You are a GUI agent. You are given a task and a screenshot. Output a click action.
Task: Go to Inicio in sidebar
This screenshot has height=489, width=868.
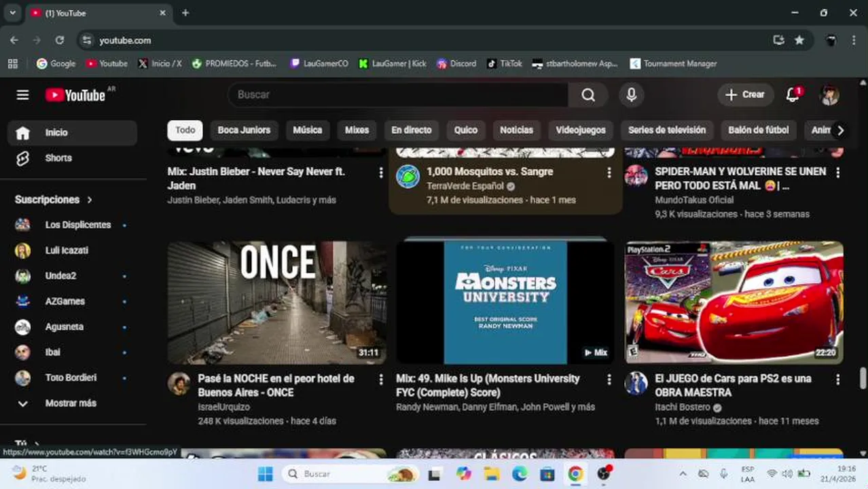pyautogui.click(x=72, y=132)
